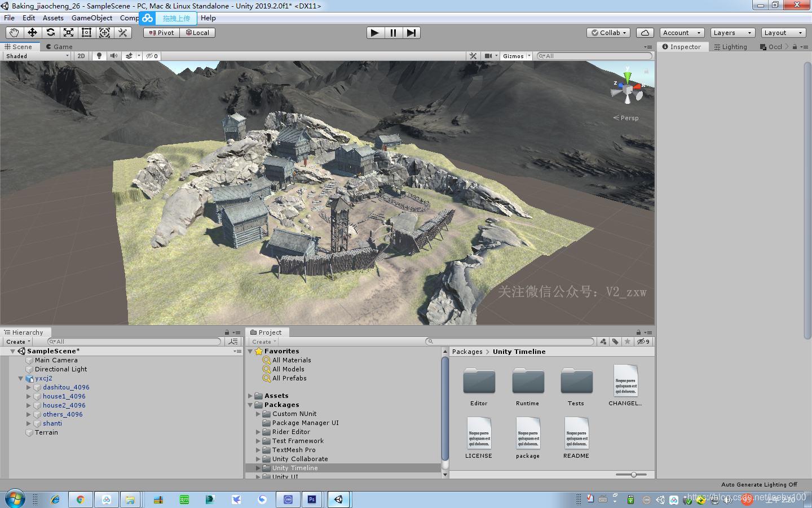Switch to the Lighting tab
812x508 pixels.
730,47
